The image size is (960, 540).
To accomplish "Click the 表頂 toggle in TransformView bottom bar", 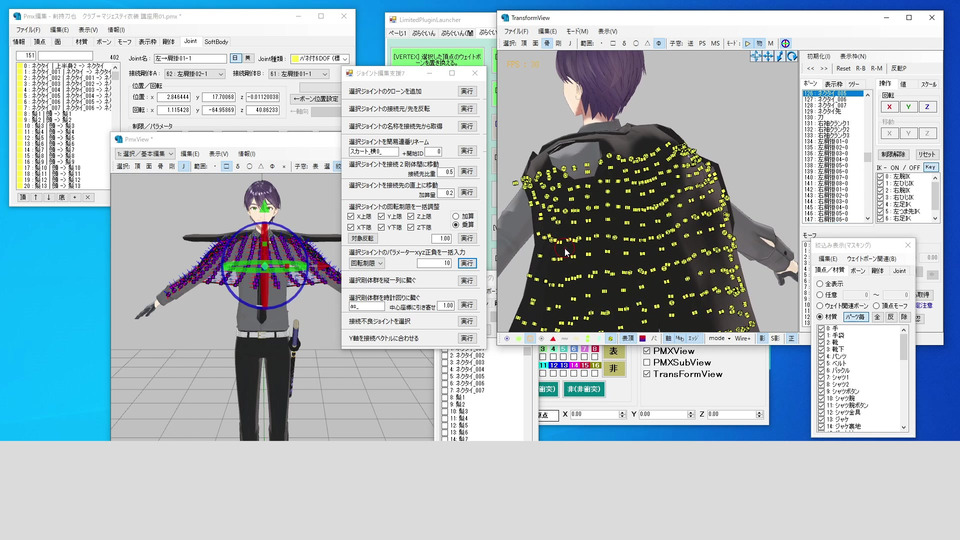I will pos(628,339).
